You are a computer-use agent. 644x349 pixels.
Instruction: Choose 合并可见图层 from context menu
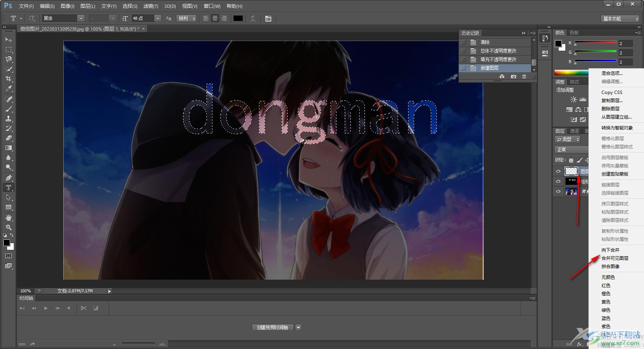pyautogui.click(x=615, y=258)
